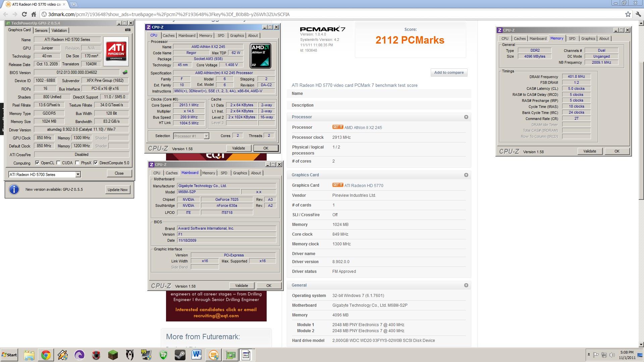The height and width of the screenshot is (362, 644).
Task: Click orange document app icon in taskbar
Action: 214,355
